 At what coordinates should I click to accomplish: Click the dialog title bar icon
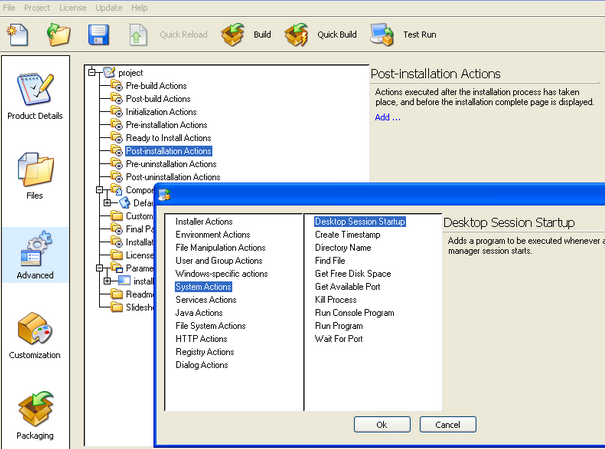(165, 194)
